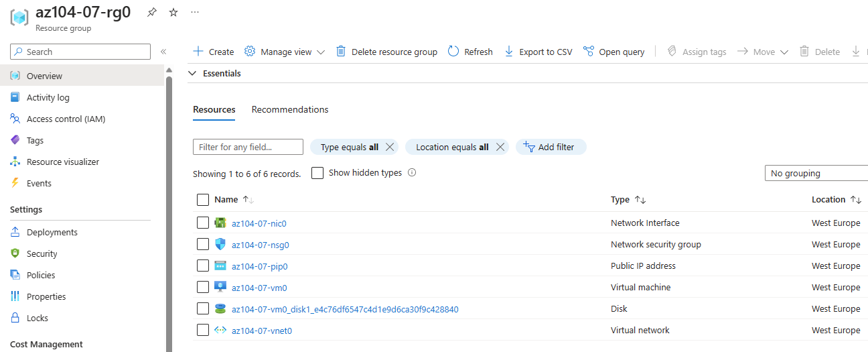Click the Access control IAM sidebar icon
Viewport: 868px width, 352px height.
15,119
